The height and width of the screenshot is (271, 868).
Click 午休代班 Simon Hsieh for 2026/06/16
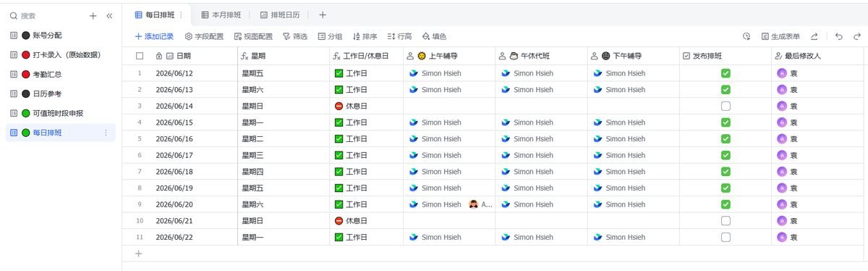527,139
